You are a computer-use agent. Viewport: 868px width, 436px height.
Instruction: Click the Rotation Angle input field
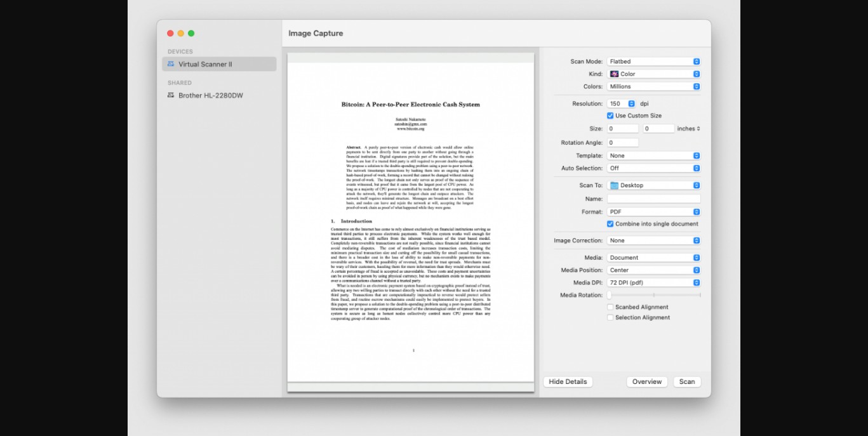click(x=623, y=143)
